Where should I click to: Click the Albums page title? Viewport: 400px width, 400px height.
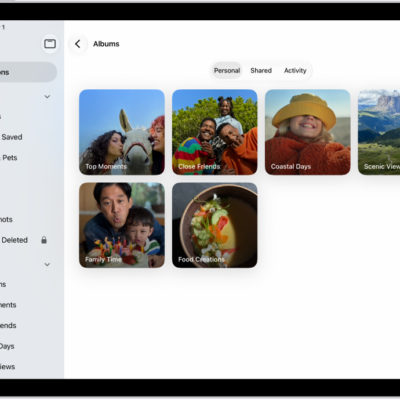point(106,44)
